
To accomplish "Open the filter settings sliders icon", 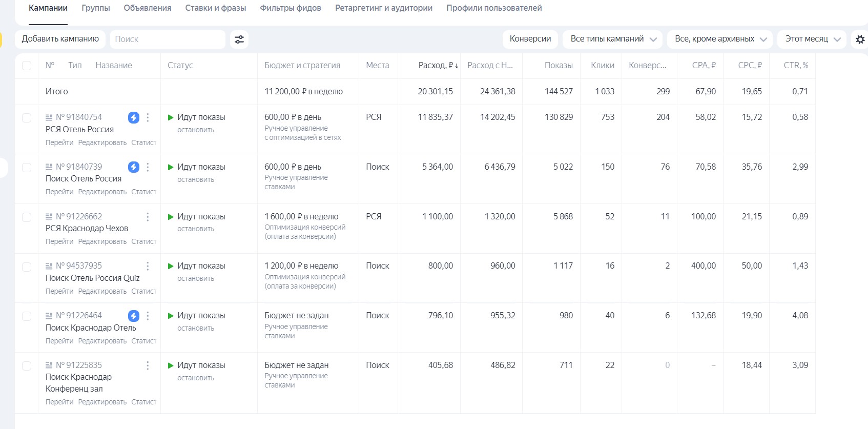I will point(239,39).
